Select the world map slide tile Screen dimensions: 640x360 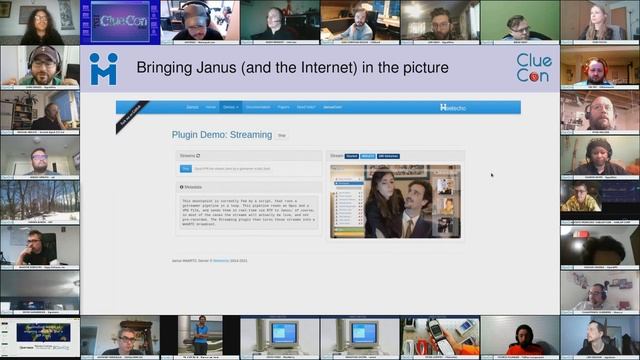coord(40,337)
